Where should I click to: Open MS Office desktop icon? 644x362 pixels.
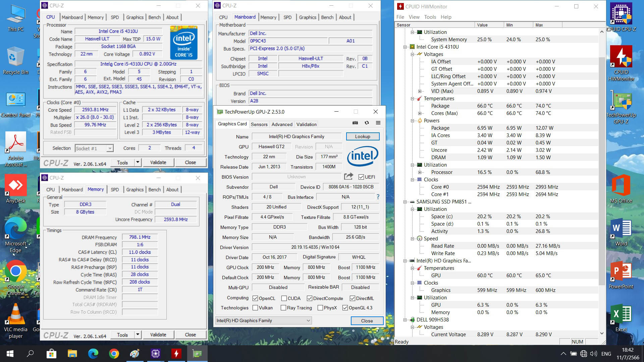pos(621,189)
